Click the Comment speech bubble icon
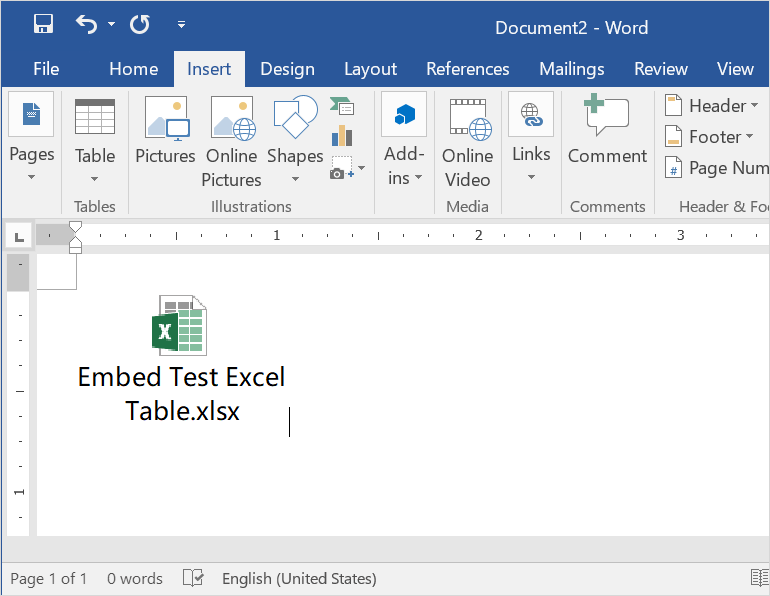 pos(606,114)
